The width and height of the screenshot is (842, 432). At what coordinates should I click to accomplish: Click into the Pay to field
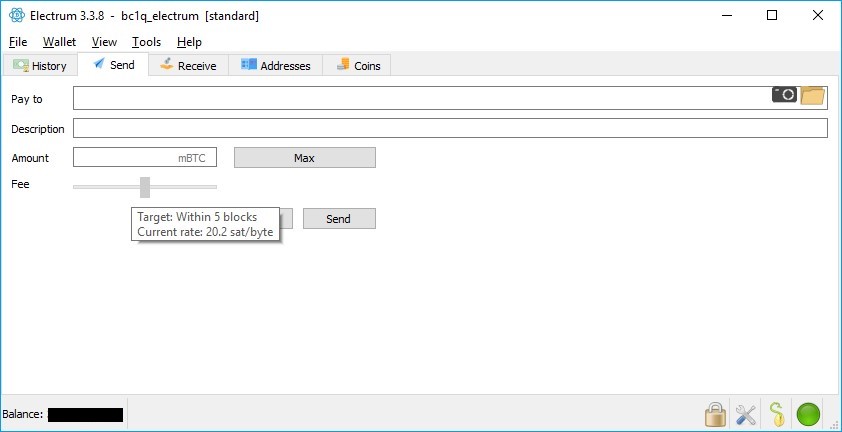[450, 98]
